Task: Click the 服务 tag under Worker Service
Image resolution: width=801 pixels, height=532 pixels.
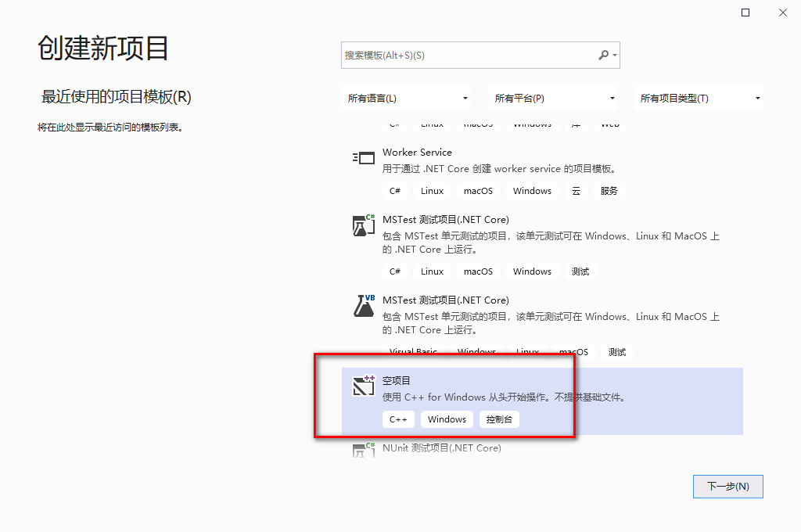Action: [x=609, y=190]
